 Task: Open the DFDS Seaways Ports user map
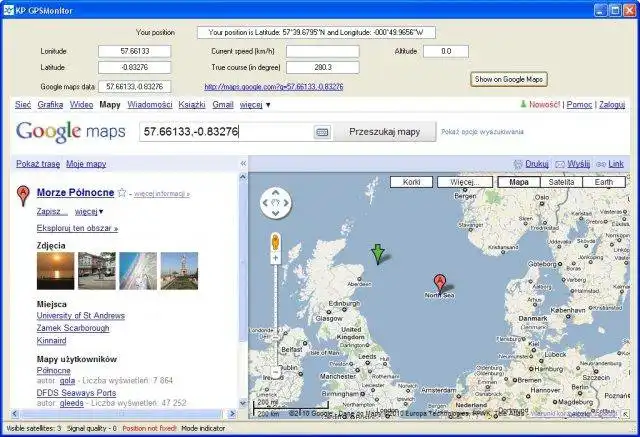76,393
